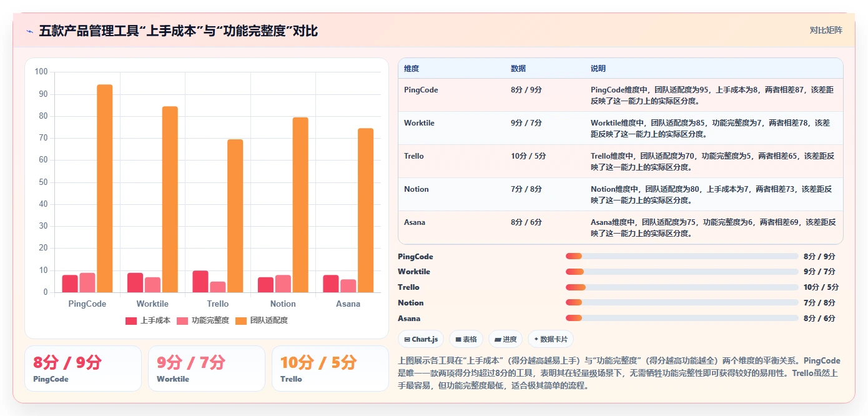868x416 pixels.
Task: Open the PingCode 8分 / 9分 summary card
Action: point(83,369)
